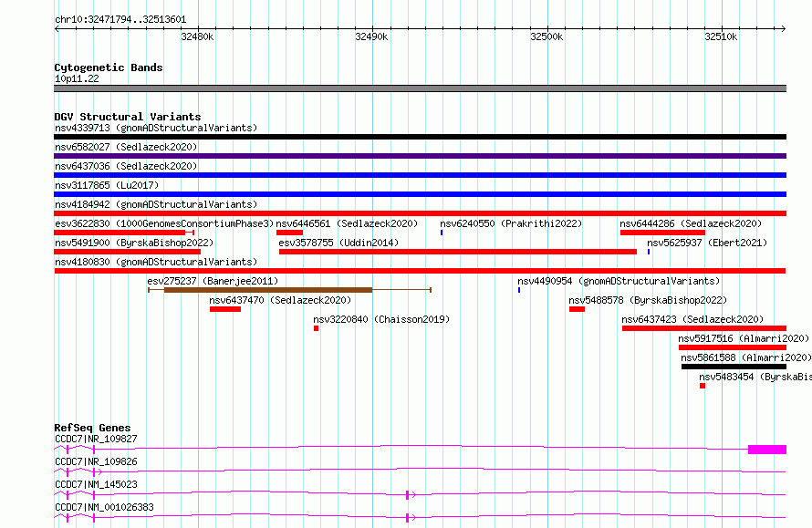Select esv3578755 Uddin2014 label
The image size is (812, 528).
pos(338,243)
